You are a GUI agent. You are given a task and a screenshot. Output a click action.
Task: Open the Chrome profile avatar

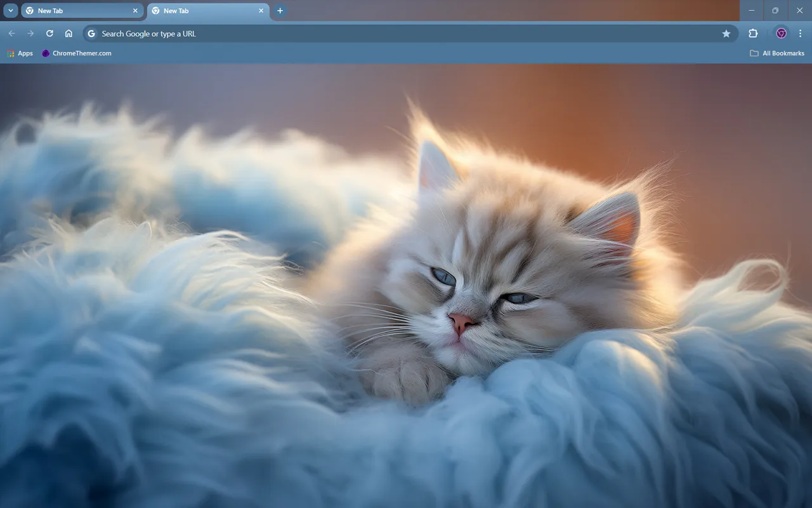[782, 34]
